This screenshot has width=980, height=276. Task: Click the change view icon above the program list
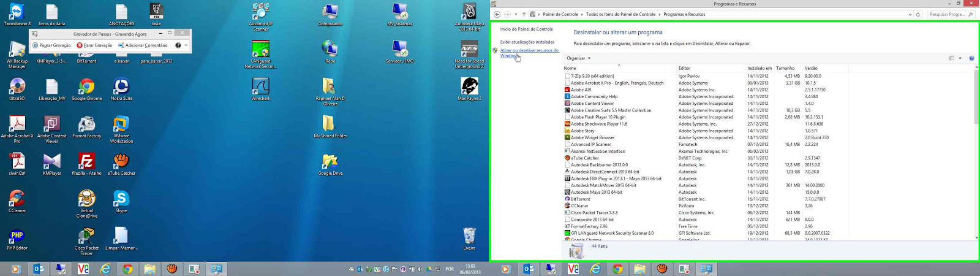[x=951, y=58]
